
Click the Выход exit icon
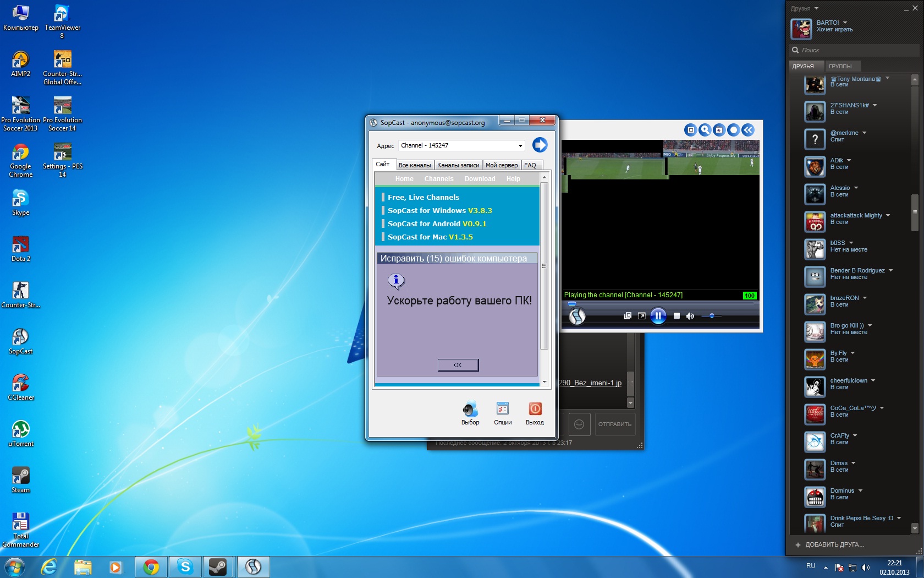click(535, 413)
